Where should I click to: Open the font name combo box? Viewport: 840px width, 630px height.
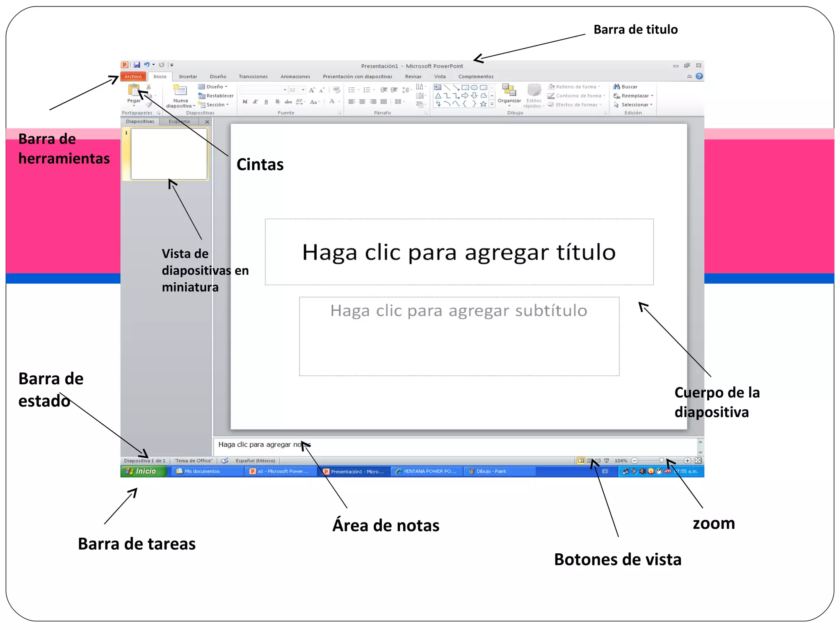(263, 90)
